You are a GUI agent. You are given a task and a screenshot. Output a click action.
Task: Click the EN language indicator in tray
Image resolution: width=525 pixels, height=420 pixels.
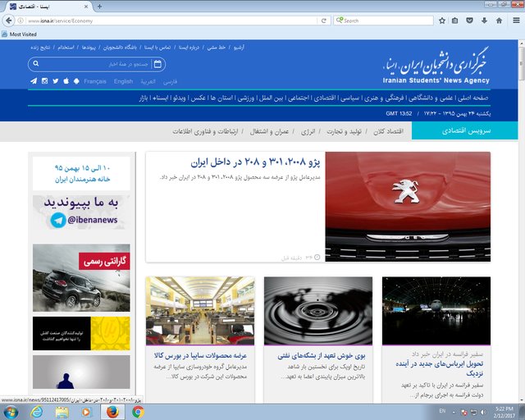[x=442, y=411]
